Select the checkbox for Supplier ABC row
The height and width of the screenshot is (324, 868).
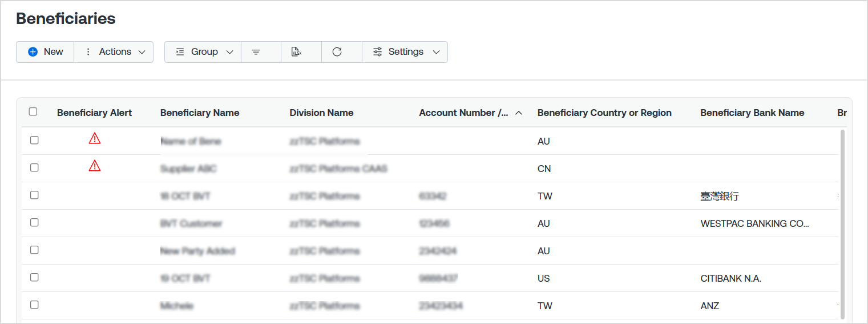click(34, 167)
